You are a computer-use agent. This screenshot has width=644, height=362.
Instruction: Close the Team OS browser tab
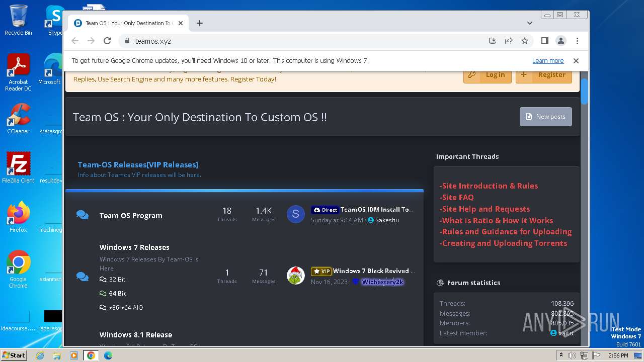point(181,23)
